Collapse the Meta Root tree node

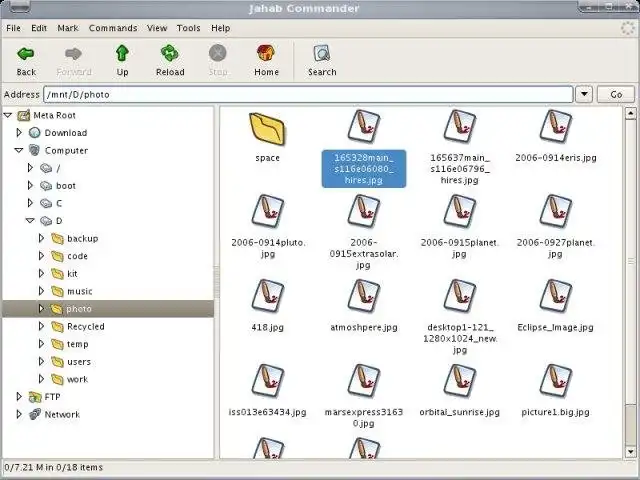(8, 116)
